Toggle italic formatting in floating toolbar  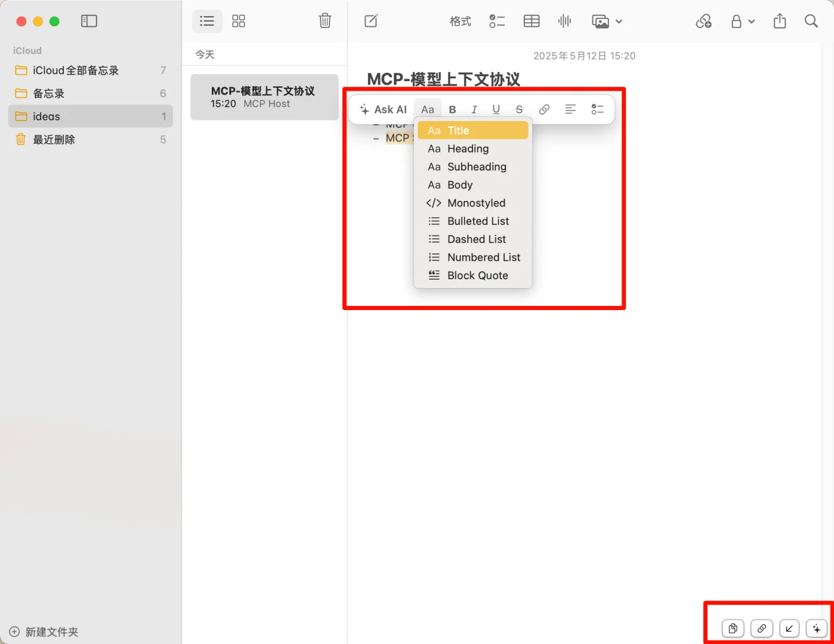tap(474, 110)
